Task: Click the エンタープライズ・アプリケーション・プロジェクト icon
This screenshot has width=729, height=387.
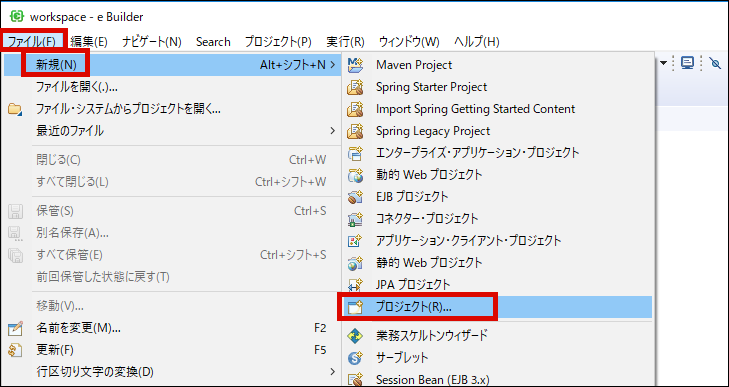Action: pyautogui.click(x=355, y=152)
